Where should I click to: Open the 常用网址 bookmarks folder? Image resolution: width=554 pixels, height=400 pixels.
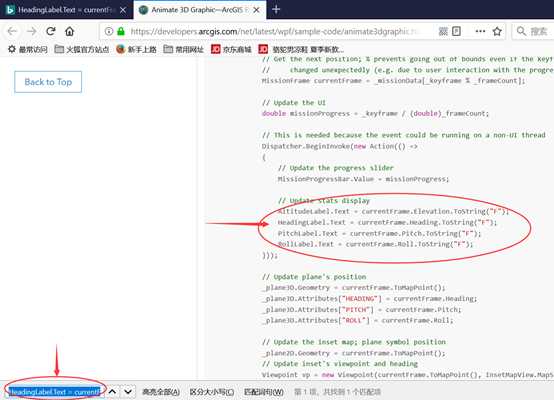183,49
